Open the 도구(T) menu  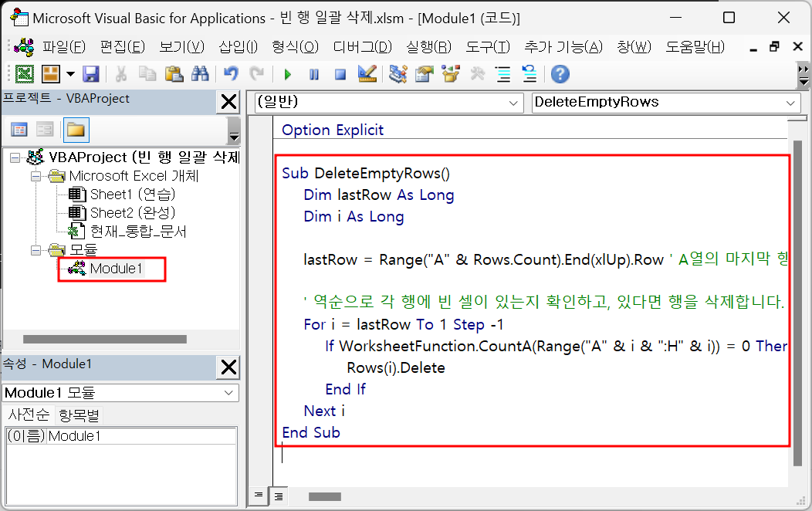coord(488,47)
